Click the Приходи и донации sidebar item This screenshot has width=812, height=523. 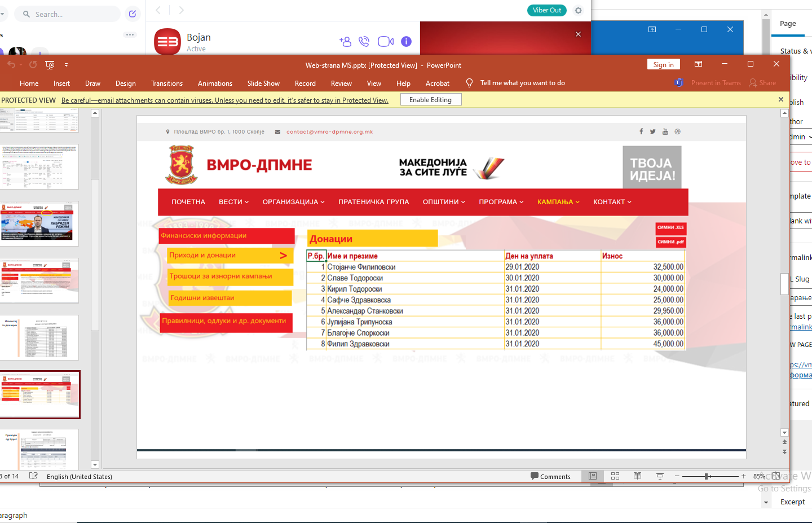pyautogui.click(x=230, y=256)
